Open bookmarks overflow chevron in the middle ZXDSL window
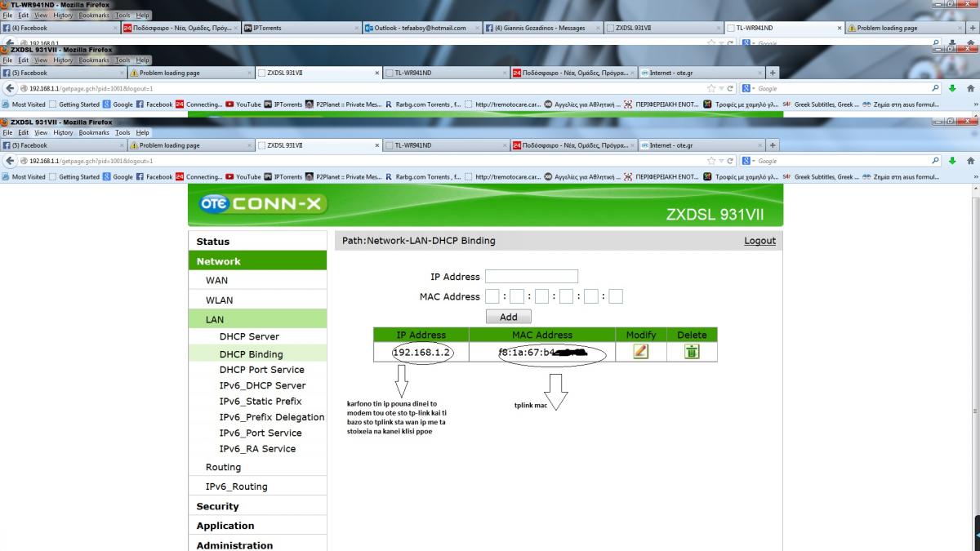980x551 pixels. click(975, 104)
